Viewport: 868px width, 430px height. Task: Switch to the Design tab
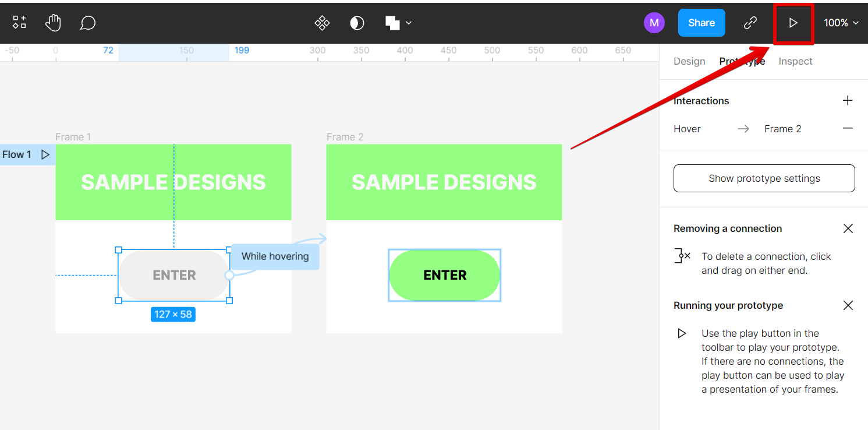[x=689, y=61]
